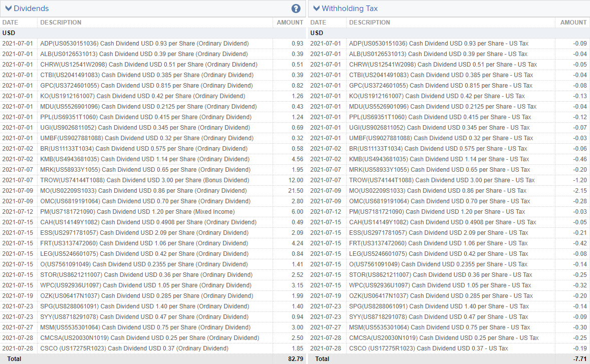Click the Withholding Tax DESCRIPTION column header

click(x=370, y=23)
